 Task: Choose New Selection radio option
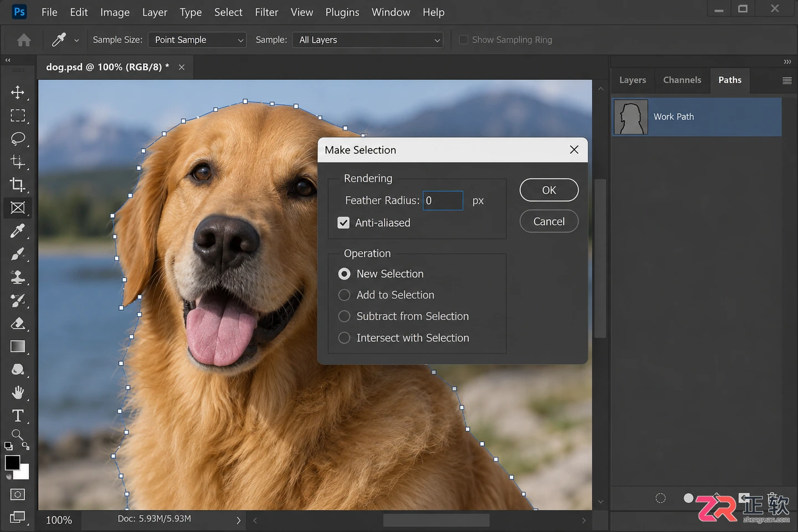(x=344, y=274)
